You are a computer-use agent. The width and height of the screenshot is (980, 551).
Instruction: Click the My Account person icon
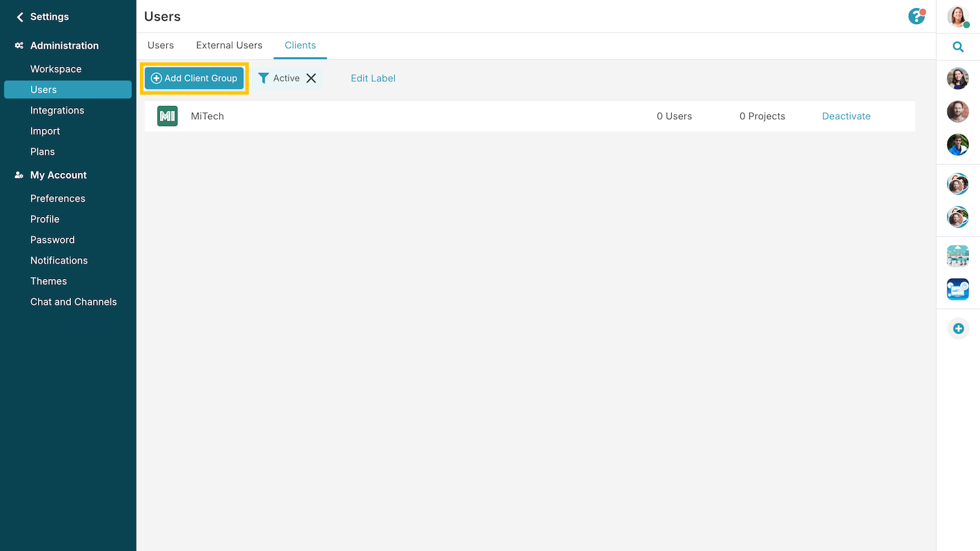(x=19, y=175)
